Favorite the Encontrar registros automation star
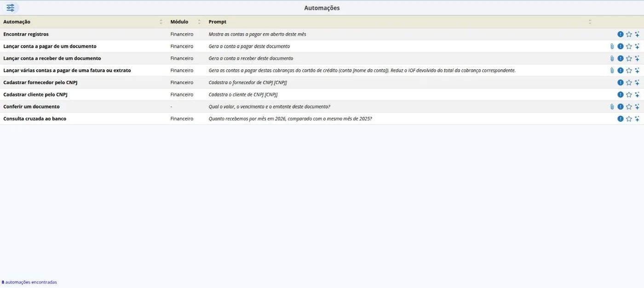Image resolution: width=644 pixels, height=288 pixels. coord(629,34)
